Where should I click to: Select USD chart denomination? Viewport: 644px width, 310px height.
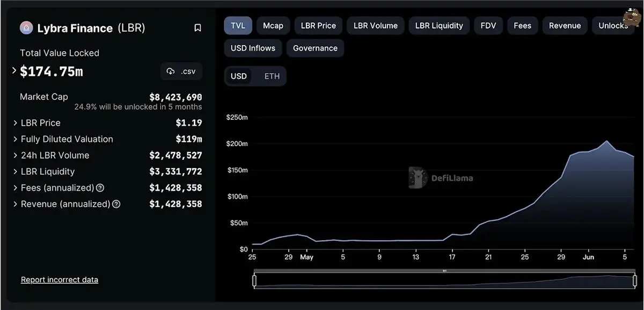coord(239,76)
